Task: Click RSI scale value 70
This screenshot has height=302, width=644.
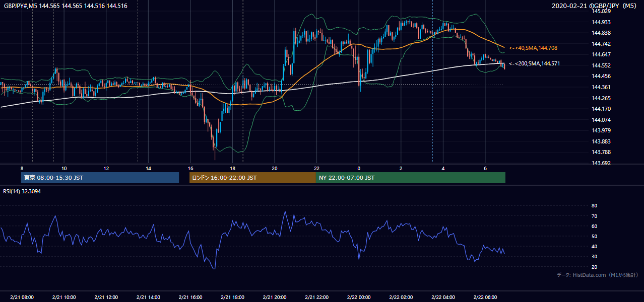Action: (594, 216)
